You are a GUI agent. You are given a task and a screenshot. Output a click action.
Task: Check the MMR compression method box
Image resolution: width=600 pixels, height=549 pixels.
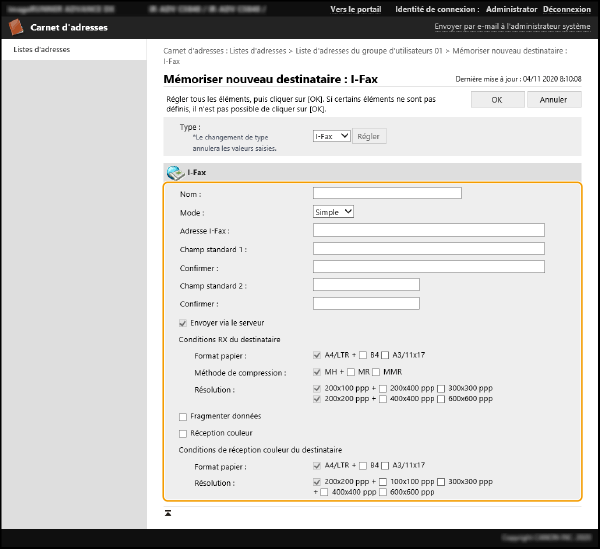point(375,372)
